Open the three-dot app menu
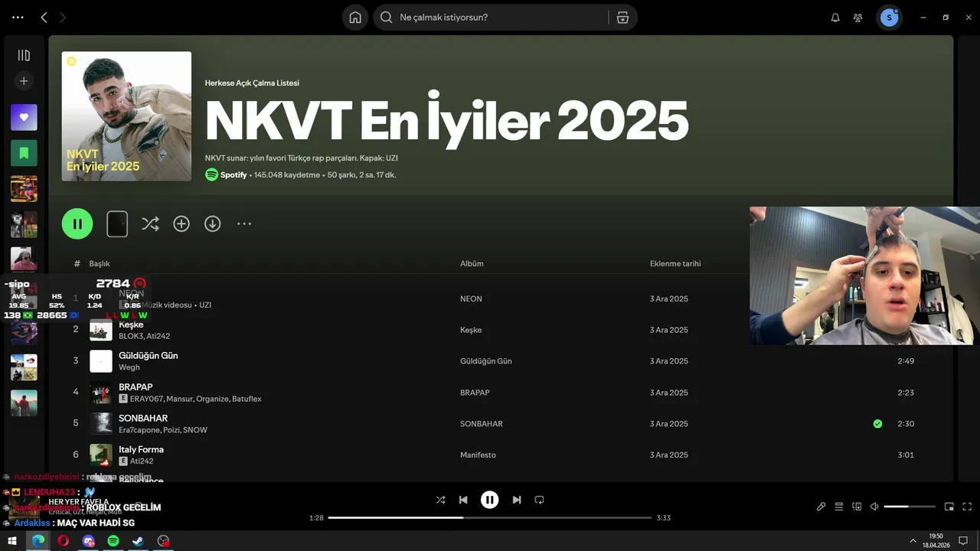The image size is (980, 551). pyautogui.click(x=18, y=17)
